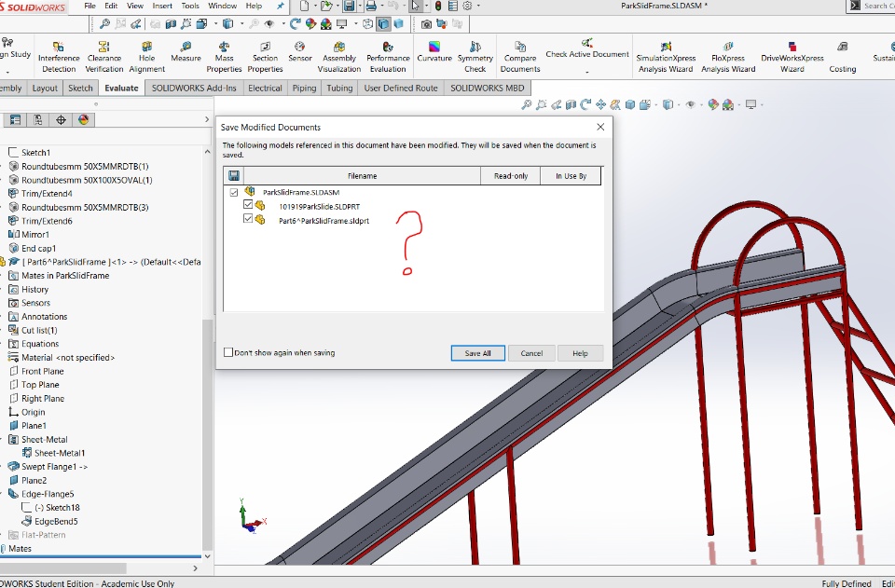Uncheck Part6^ParkSlidFrame.sldprt save checkbox
The height and width of the screenshot is (588, 895).
[248, 218]
